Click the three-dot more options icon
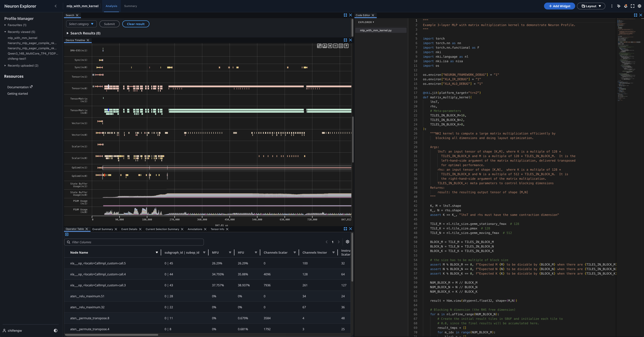Screen dimensions: 644x337 pyautogui.click(x=612, y=6)
